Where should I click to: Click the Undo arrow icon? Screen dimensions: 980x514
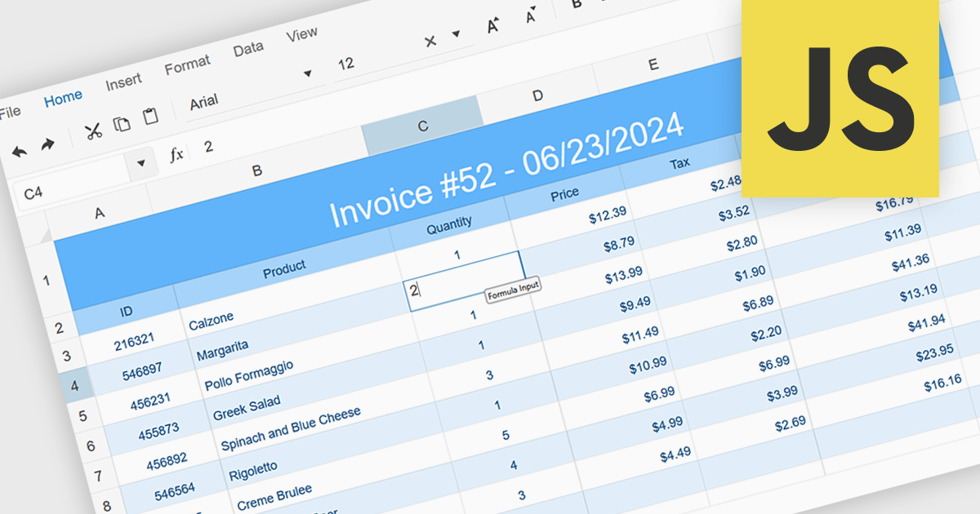click(x=20, y=151)
